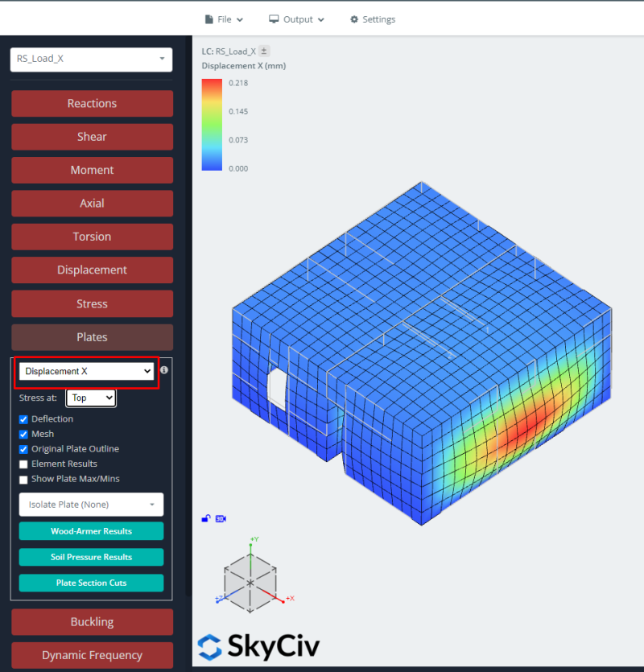The image size is (644, 672).
Task: Open the Displacement X results dropdown
Action: coord(86,371)
